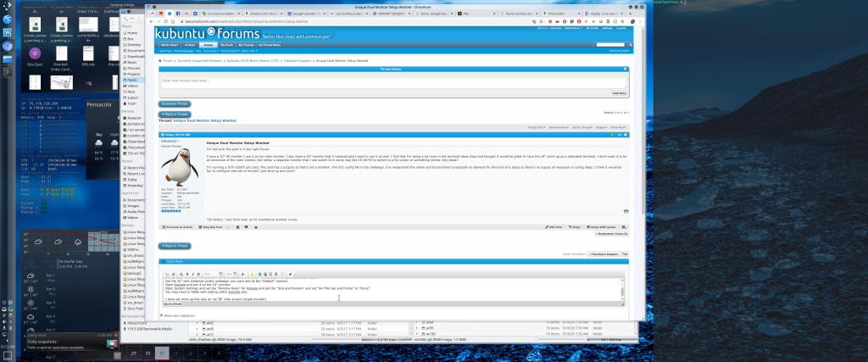The image size is (868, 362).
Task: Open the file manager from left panel
Action: (x=7, y=58)
